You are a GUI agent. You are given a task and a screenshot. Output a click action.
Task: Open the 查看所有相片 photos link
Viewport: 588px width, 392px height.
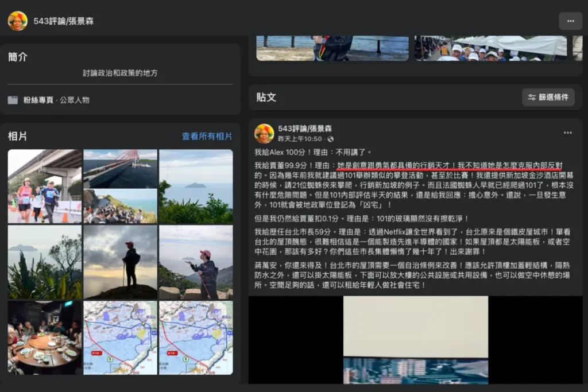(x=208, y=136)
